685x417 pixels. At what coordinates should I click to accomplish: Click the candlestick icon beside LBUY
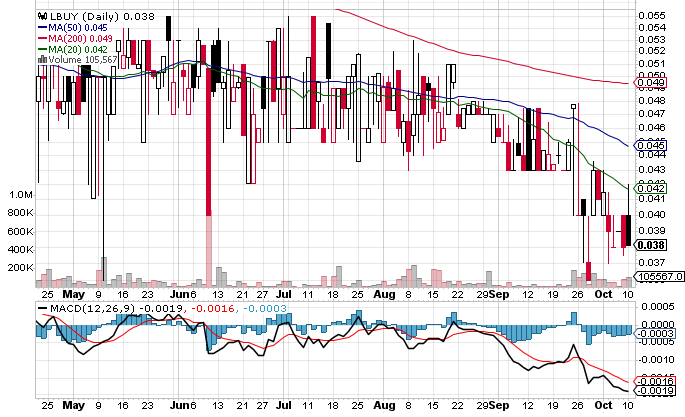click(x=42, y=17)
